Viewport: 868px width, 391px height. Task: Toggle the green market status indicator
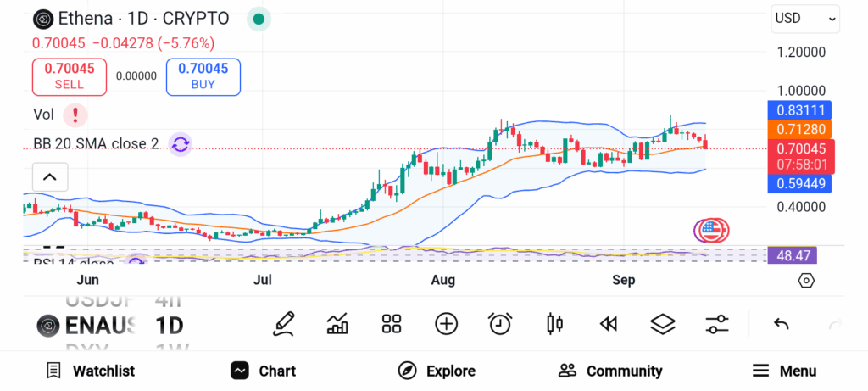(x=259, y=19)
